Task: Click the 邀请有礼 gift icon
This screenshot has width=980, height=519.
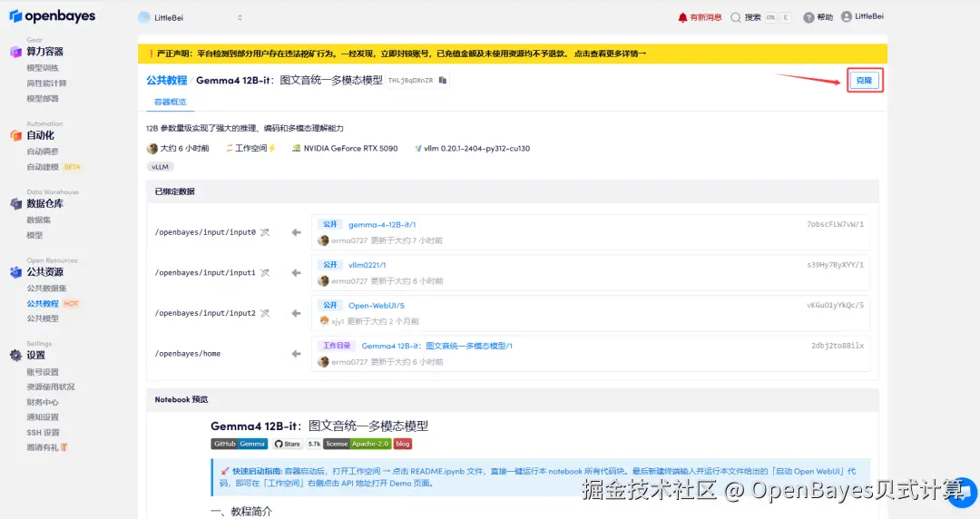Action: pos(64,447)
